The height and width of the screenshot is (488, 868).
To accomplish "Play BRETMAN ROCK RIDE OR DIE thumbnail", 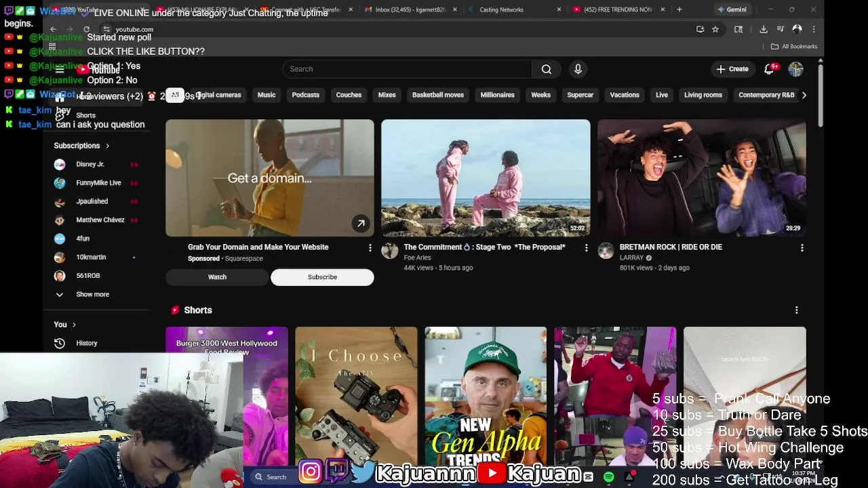I will (702, 178).
